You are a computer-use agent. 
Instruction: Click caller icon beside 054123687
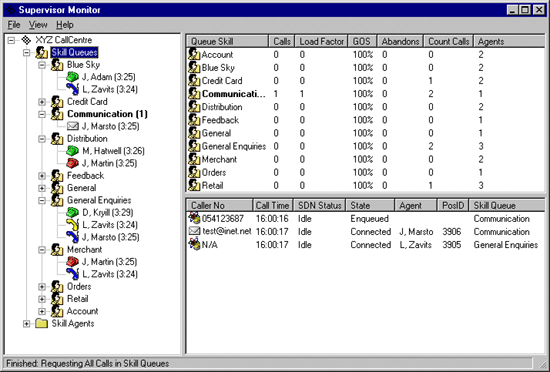(x=194, y=218)
